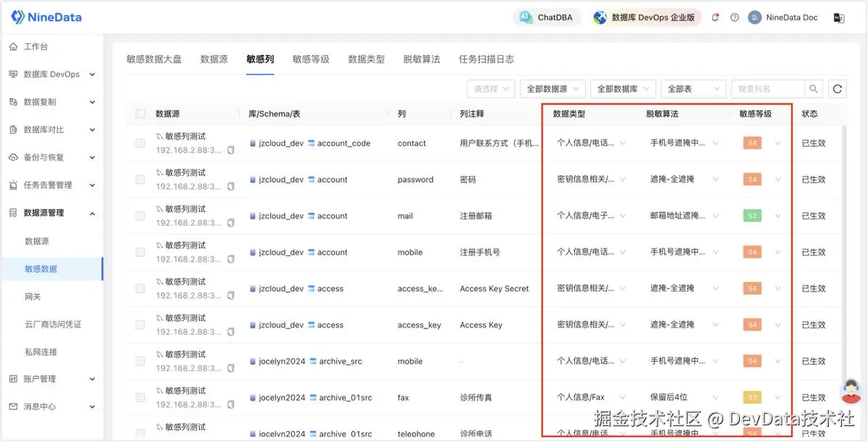Check the archive_src mobile row checkbox
The height and width of the screenshot is (442, 868).
140,361
